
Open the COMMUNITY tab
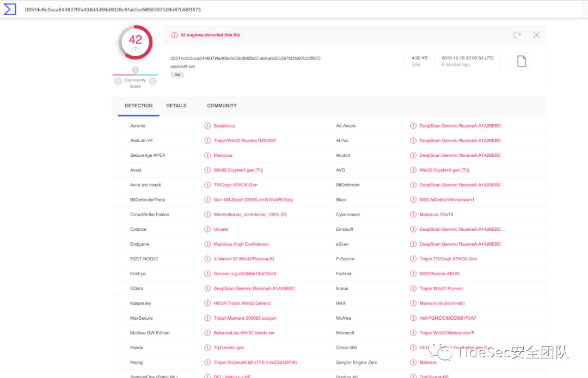pos(222,106)
